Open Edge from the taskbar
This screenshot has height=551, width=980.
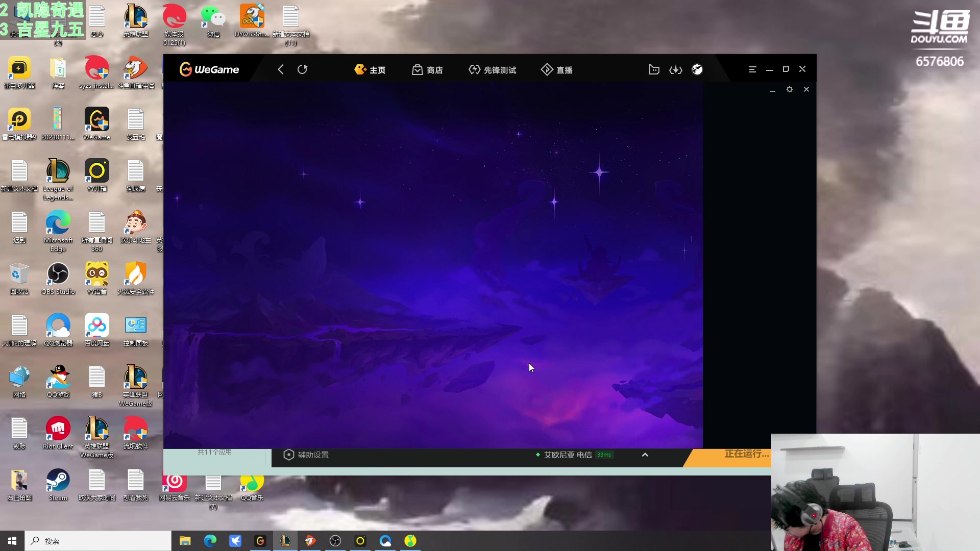(210, 541)
